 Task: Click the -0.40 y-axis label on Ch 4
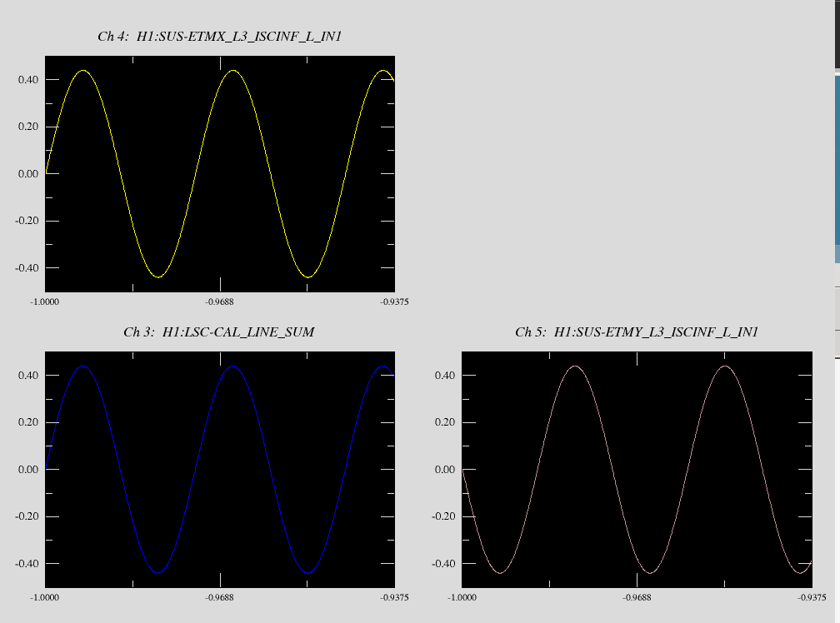27,268
